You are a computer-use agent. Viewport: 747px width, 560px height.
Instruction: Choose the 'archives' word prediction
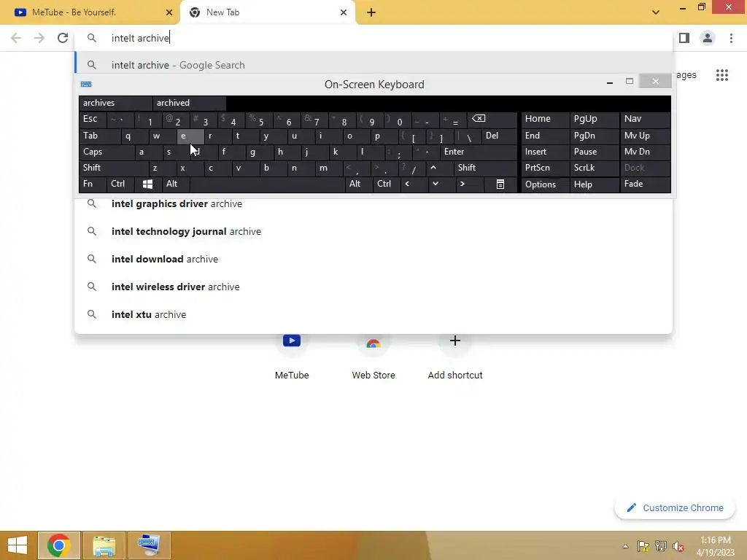point(115,103)
